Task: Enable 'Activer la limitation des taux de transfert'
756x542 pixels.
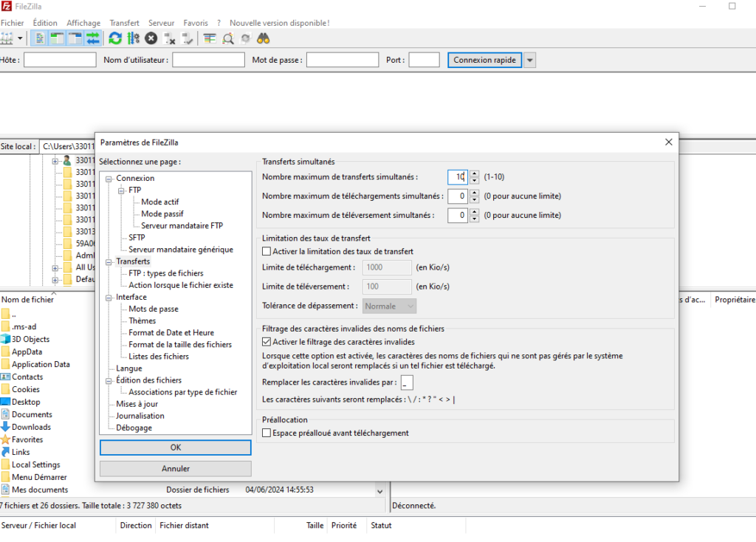Action: click(267, 251)
